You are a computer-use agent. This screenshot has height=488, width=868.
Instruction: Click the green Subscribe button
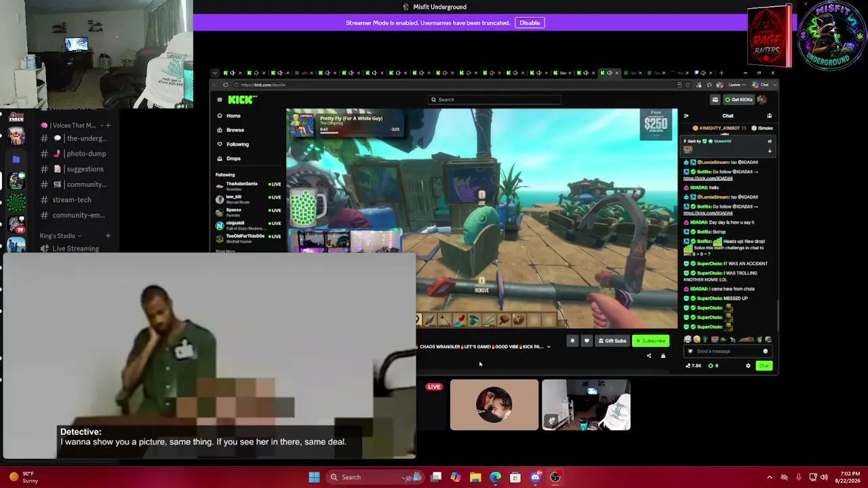(651, 341)
